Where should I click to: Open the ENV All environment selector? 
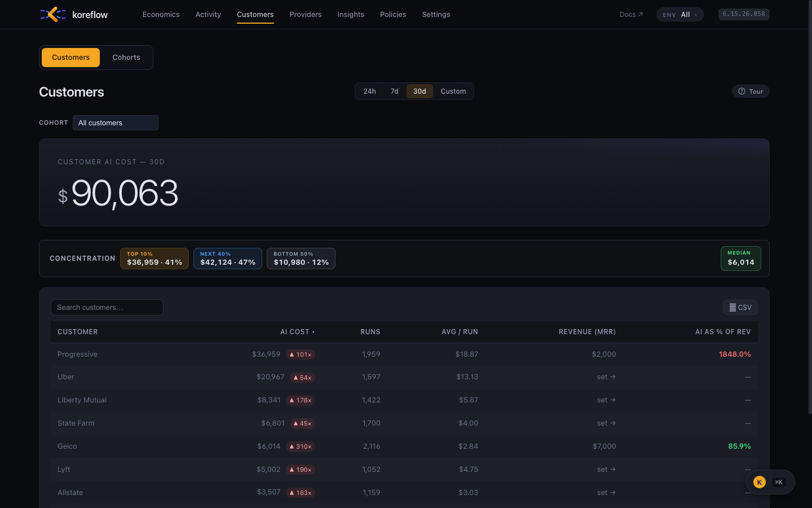coord(679,15)
